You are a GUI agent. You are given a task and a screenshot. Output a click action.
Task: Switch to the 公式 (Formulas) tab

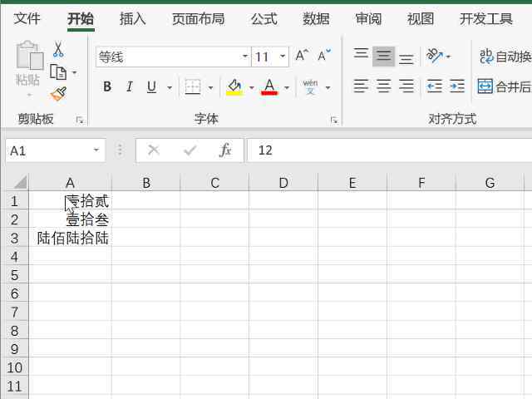(x=264, y=18)
